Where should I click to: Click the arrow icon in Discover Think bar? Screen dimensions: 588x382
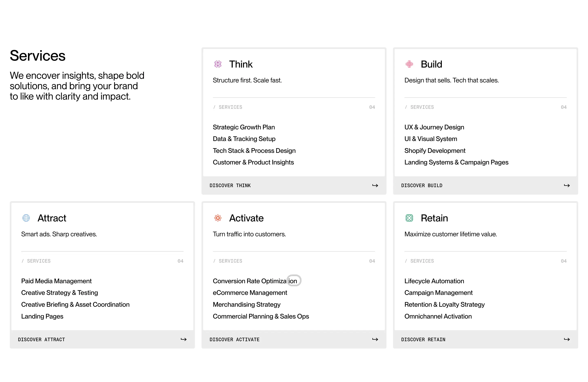tap(375, 185)
